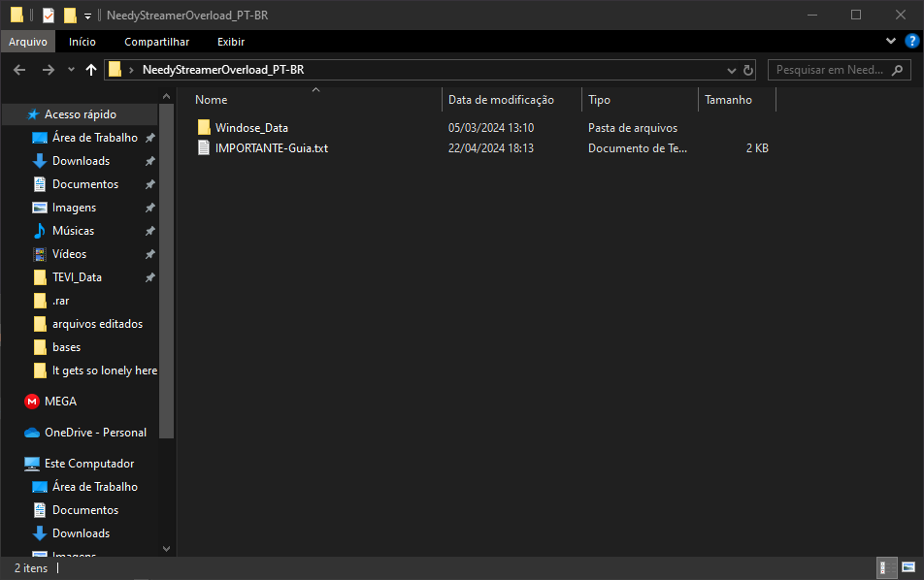Select the IMPORTANTE-Guia.txt file

coord(271,148)
